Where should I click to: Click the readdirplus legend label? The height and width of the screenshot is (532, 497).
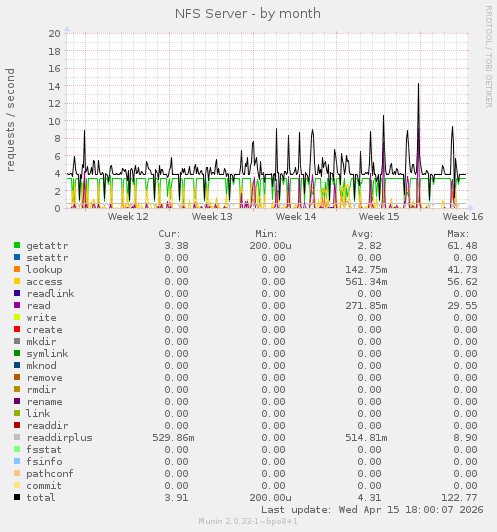click(59, 438)
